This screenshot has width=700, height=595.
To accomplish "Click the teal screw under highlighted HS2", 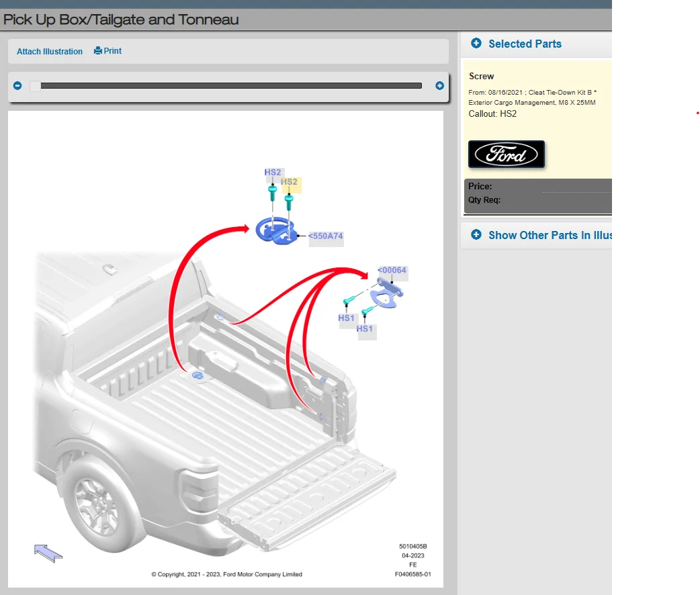I will (289, 201).
